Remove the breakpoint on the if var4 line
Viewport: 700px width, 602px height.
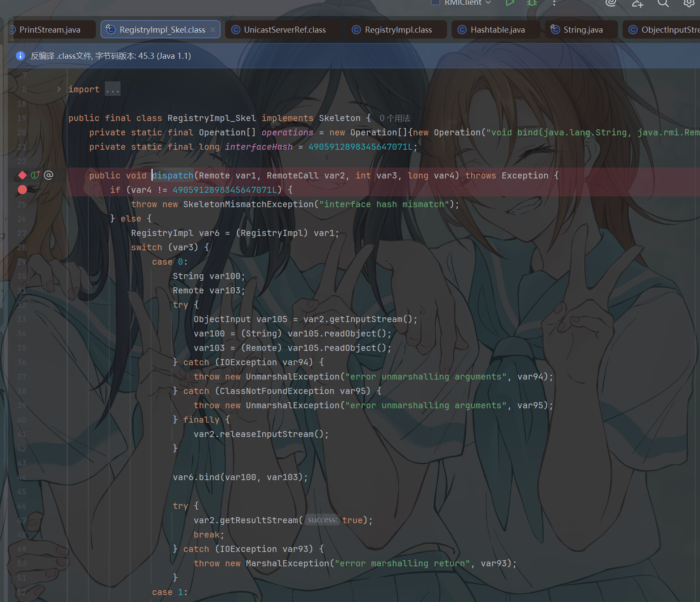[x=22, y=189]
